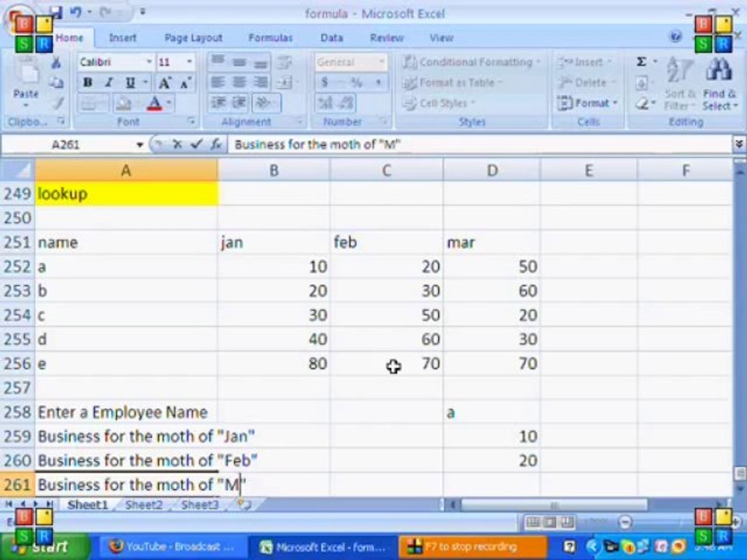This screenshot has width=747, height=560.
Task: Toggle Italic formatting button
Action: point(109,82)
